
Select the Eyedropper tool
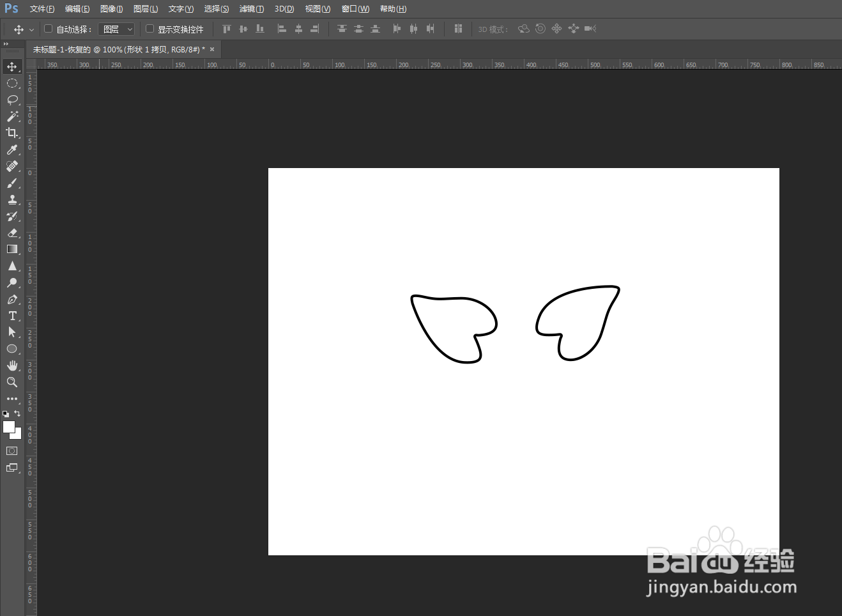[12, 150]
